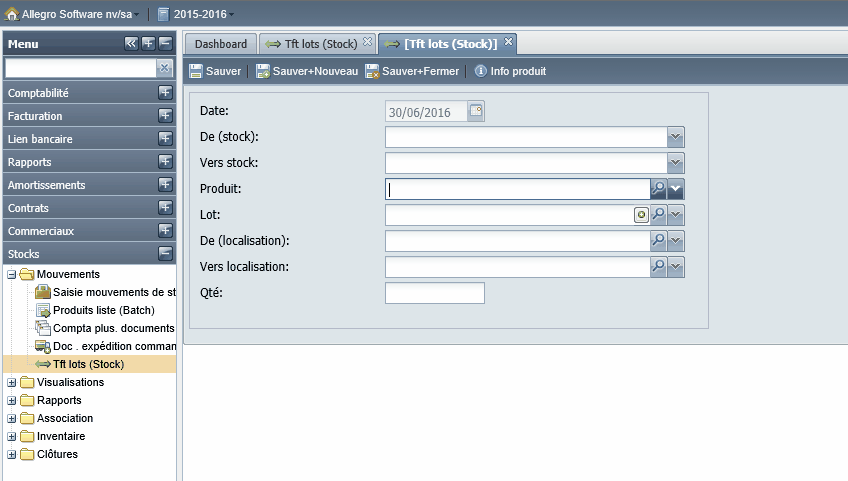Expand the Visualisations folder
This screenshot has width=848, height=481.
11,383
